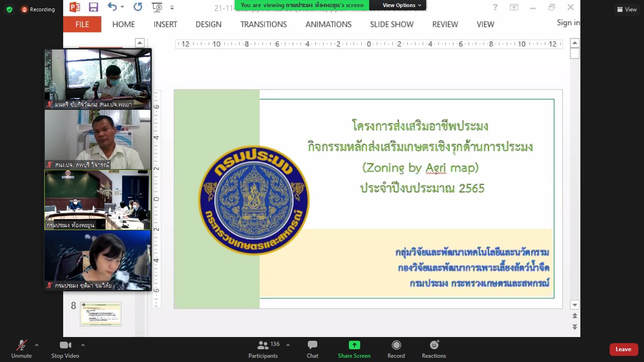Screen dimensions: 644x362
Task: Click the horizontal ruler above slide
Action: pyautogui.click(x=369, y=44)
